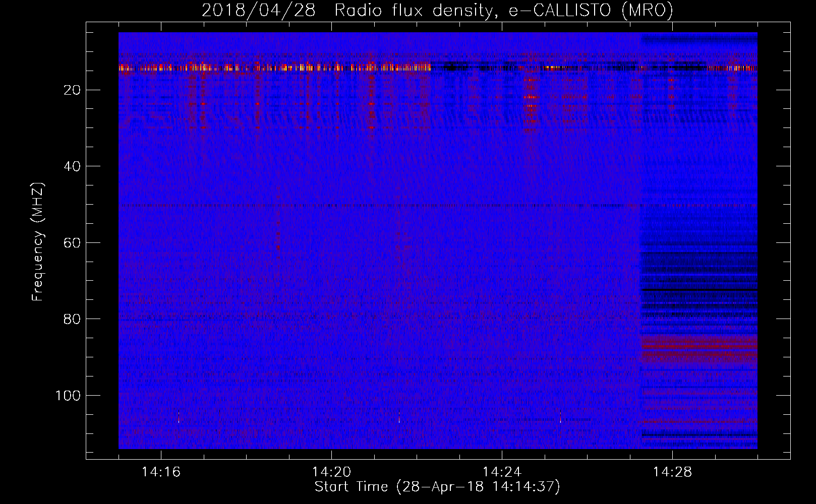Click the 14:28 time tick label
The height and width of the screenshot is (504, 816).
tap(672, 472)
